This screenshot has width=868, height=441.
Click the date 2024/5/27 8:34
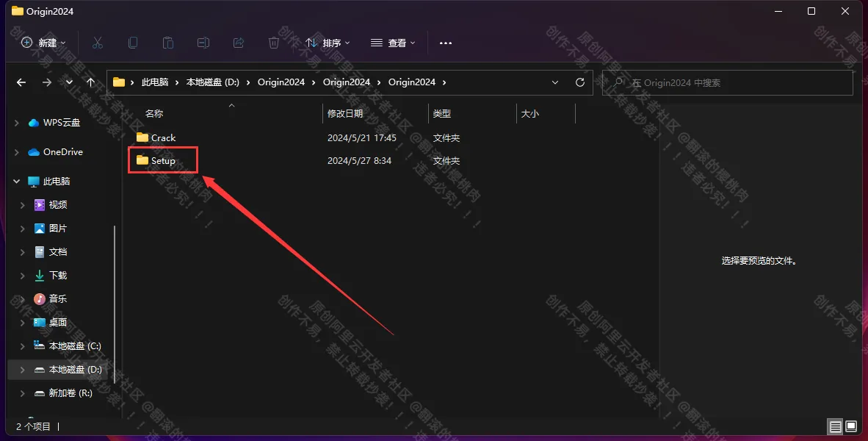pos(359,161)
